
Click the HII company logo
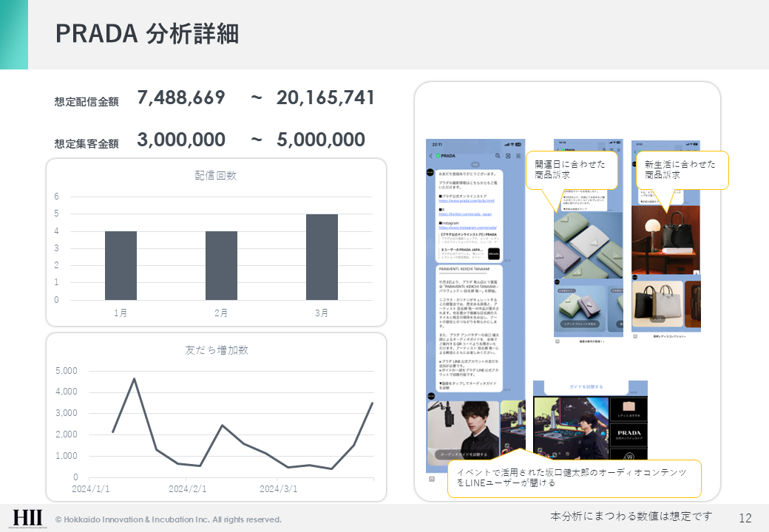tap(27, 518)
